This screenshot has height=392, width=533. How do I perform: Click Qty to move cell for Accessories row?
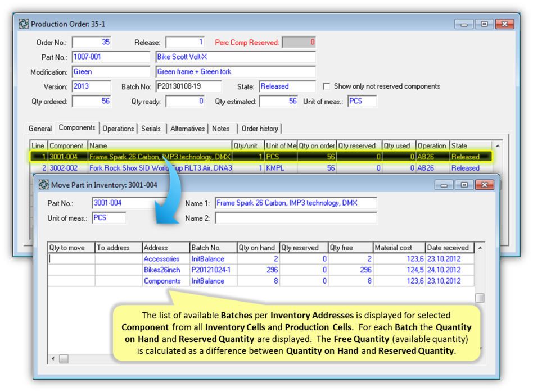coord(71,259)
